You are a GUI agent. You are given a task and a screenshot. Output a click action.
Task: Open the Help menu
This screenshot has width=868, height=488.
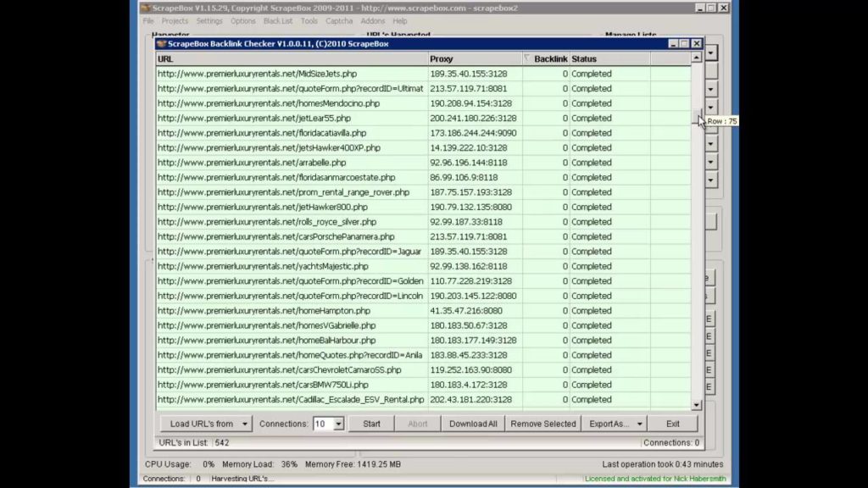coord(400,21)
